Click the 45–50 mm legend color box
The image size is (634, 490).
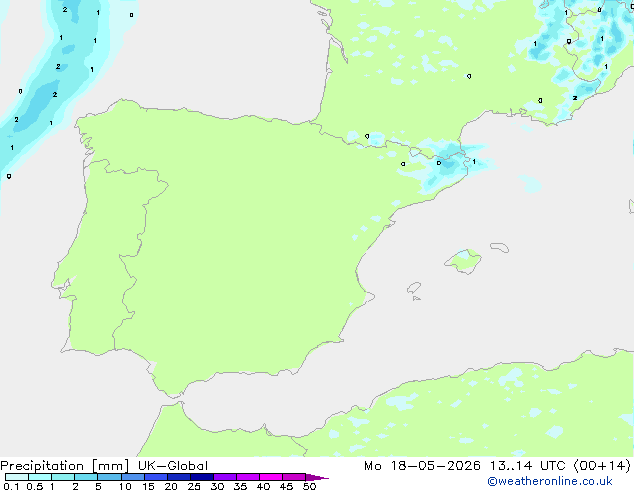coord(294,477)
